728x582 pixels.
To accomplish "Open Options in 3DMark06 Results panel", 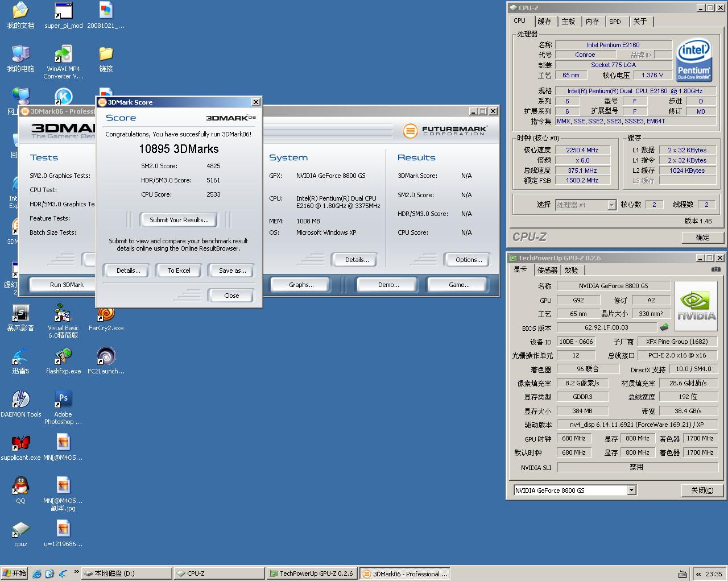I will pos(468,260).
